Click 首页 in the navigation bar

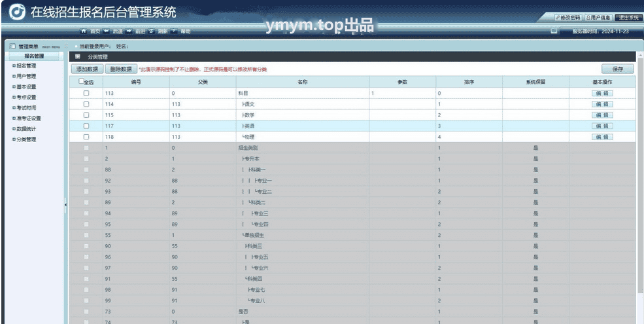click(95, 31)
